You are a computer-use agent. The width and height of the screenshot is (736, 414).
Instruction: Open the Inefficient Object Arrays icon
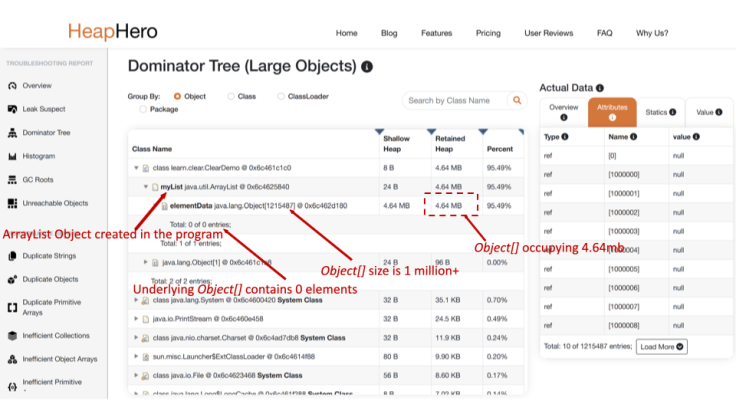tap(13, 359)
